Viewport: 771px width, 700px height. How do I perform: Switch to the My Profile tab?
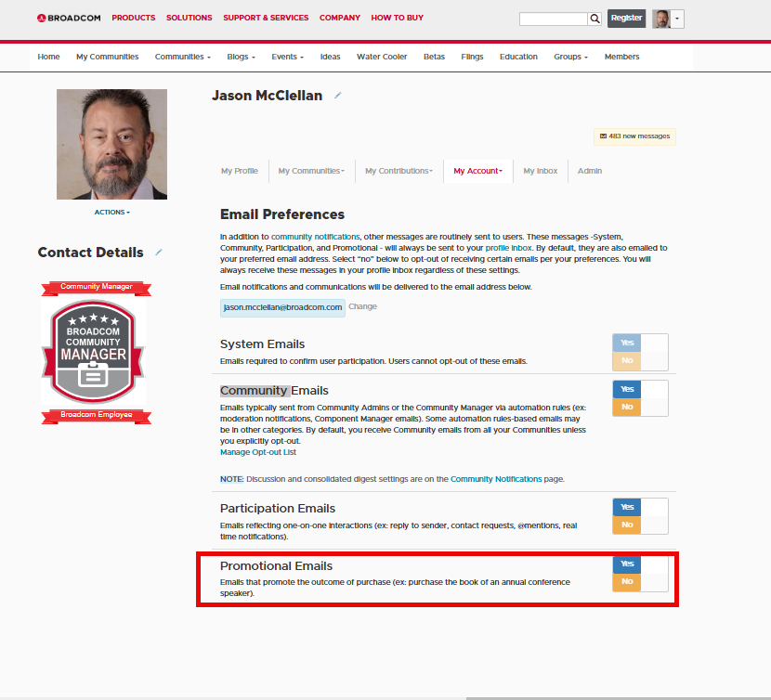[x=240, y=171]
